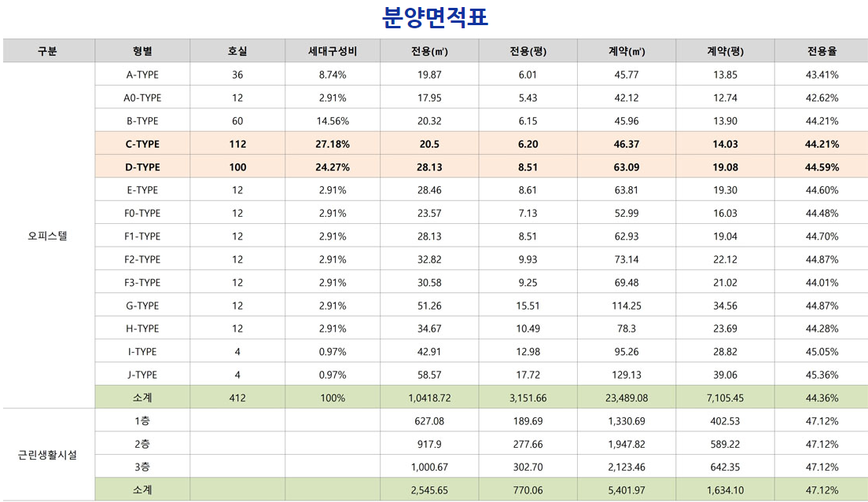Click the 형별 column header
Screen dimensions: 868x502
coord(142,51)
